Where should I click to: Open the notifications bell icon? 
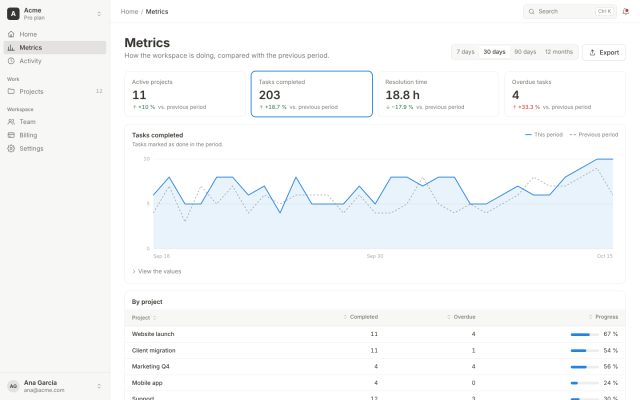pyautogui.click(x=626, y=11)
